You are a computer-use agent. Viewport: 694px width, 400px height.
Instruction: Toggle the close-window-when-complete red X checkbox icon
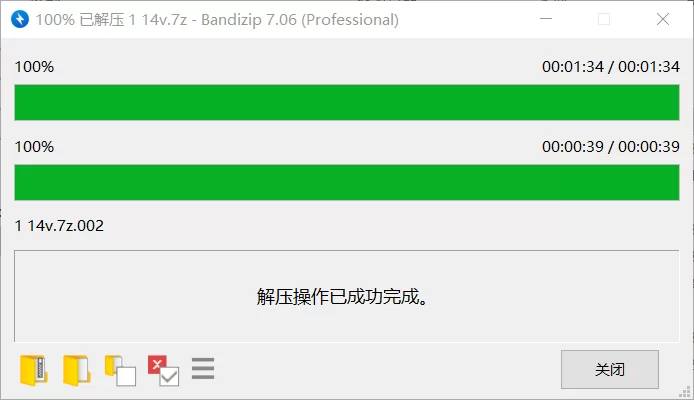[x=163, y=370]
